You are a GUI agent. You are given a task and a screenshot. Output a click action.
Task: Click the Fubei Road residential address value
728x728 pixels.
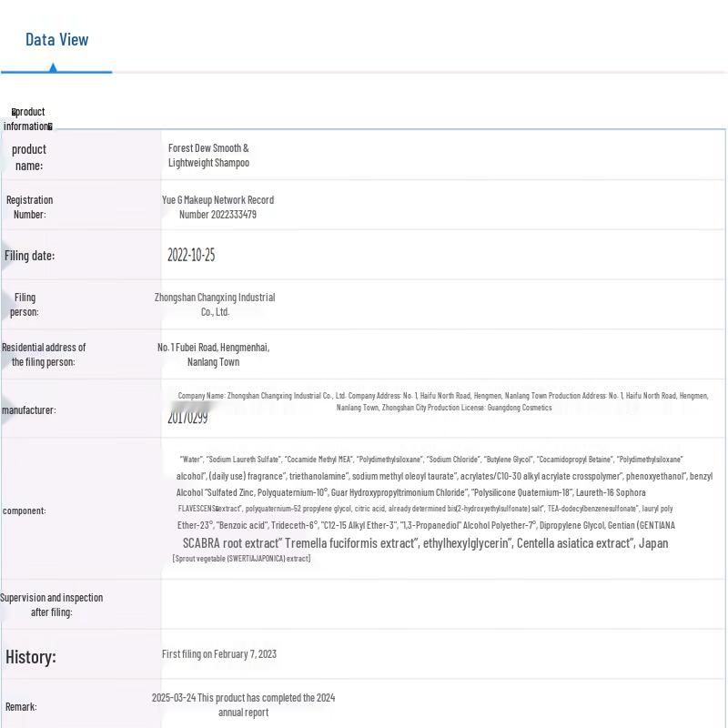213,355
